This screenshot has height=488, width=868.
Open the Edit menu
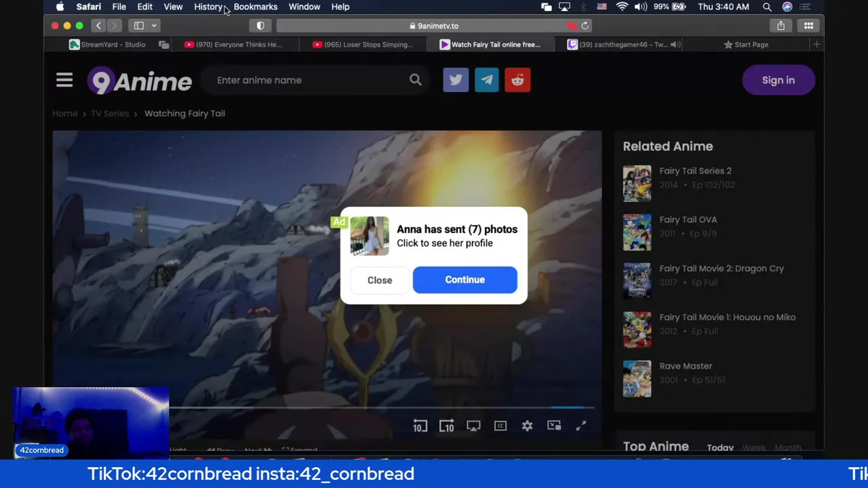[145, 7]
